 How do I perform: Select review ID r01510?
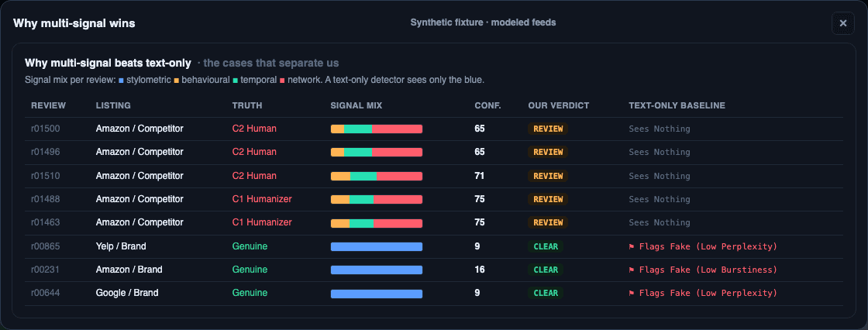(x=46, y=176)
